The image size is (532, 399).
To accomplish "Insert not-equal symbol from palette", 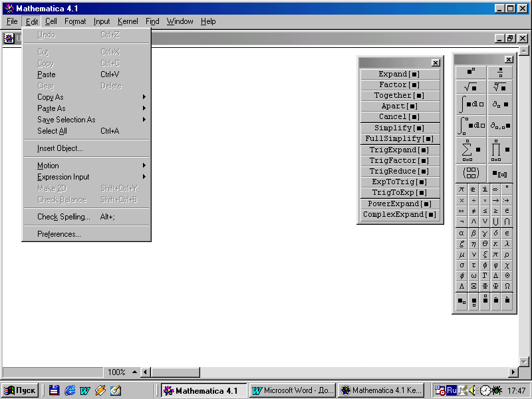I will tap(473, 211).
